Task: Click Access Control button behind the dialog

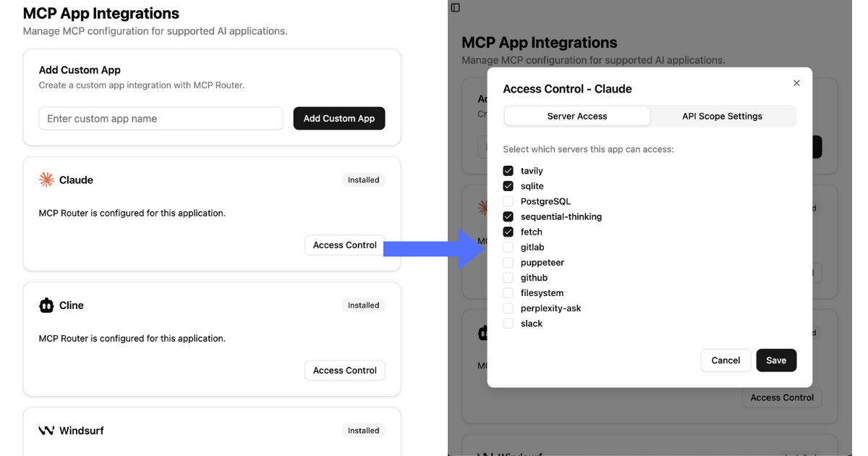Action: 782,397
